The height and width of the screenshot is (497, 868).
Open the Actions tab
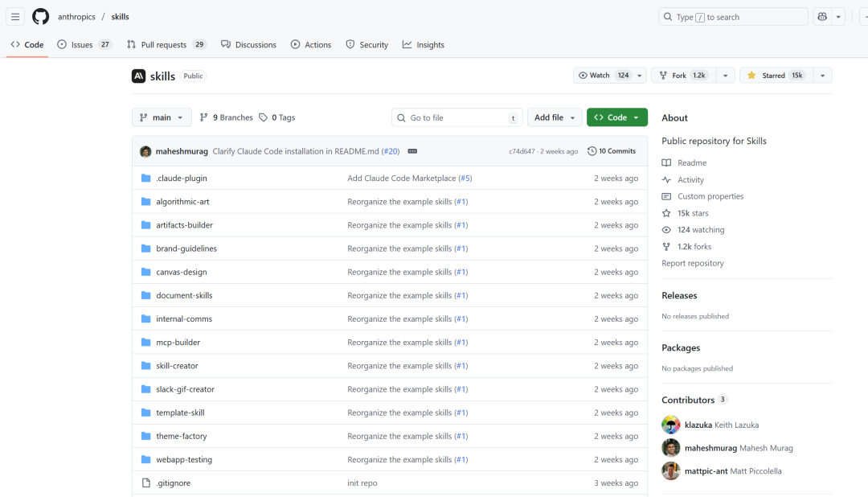point(311,44)
